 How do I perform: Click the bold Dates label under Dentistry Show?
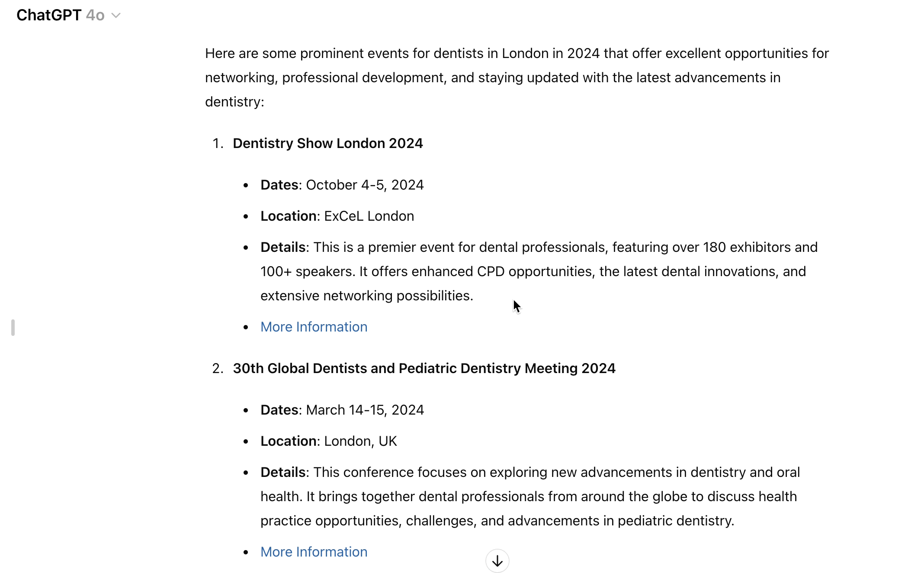[279, 185]
